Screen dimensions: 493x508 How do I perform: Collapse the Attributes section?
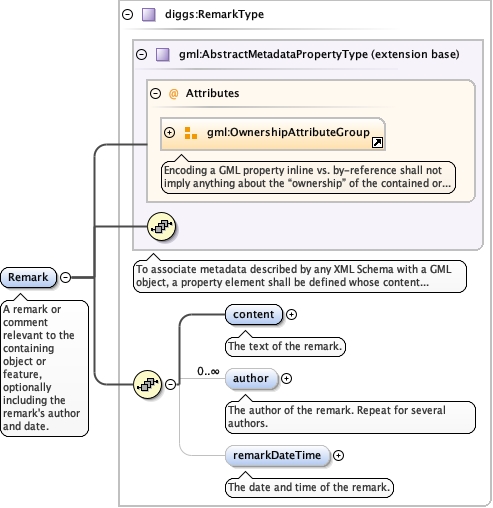[155, 93]
